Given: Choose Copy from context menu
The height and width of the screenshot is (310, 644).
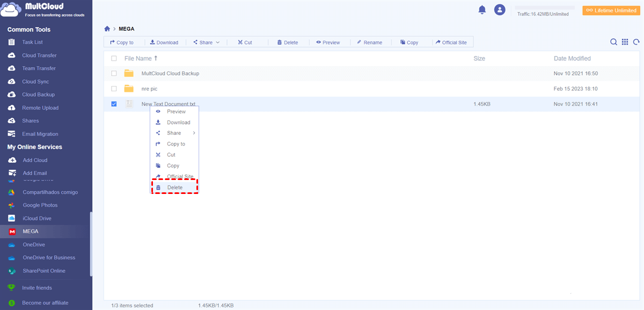Looking at the screenshot, I should click(x=175, y=165).
